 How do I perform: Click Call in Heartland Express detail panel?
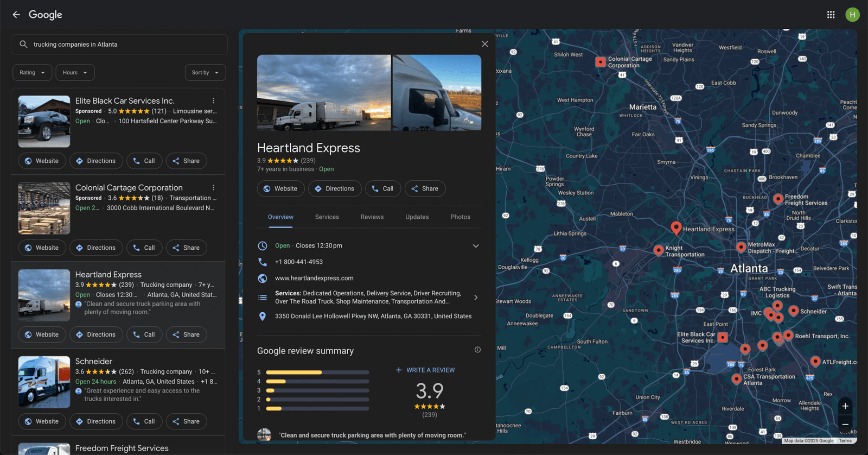(383, 189)
